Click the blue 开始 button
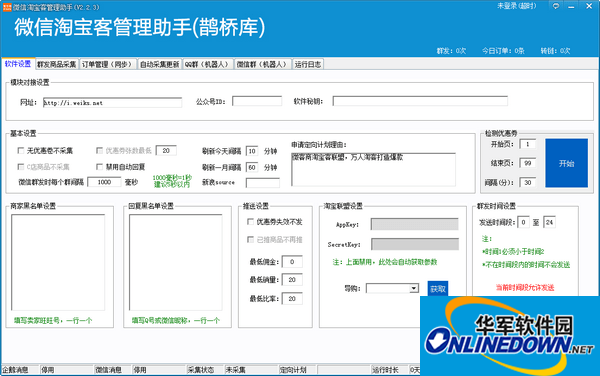 tap(566, 163)
